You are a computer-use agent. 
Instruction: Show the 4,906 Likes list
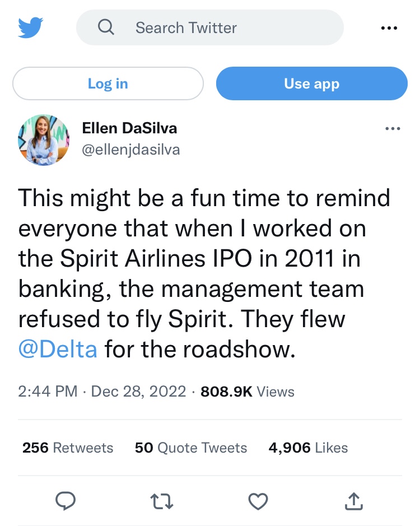coord(308,448)
